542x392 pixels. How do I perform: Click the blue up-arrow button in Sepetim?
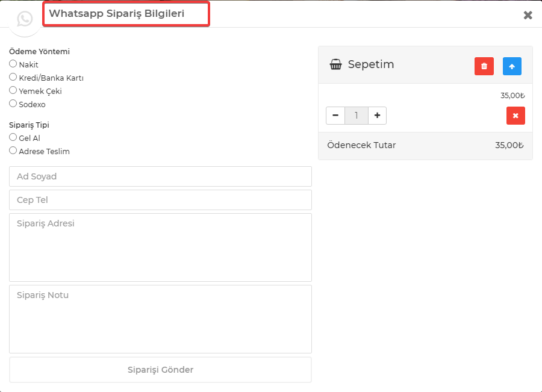pos(512,66)
